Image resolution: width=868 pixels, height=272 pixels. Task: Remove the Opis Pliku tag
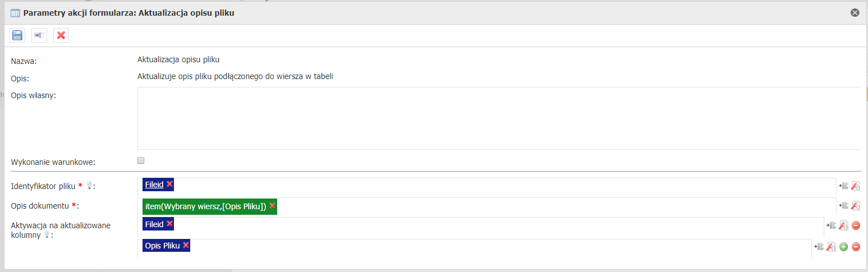186,246
